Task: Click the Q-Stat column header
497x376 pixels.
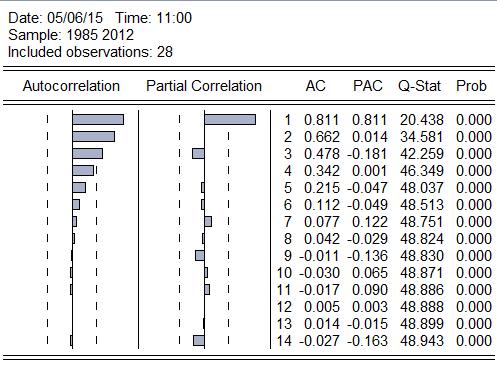Action: [420, 86]
